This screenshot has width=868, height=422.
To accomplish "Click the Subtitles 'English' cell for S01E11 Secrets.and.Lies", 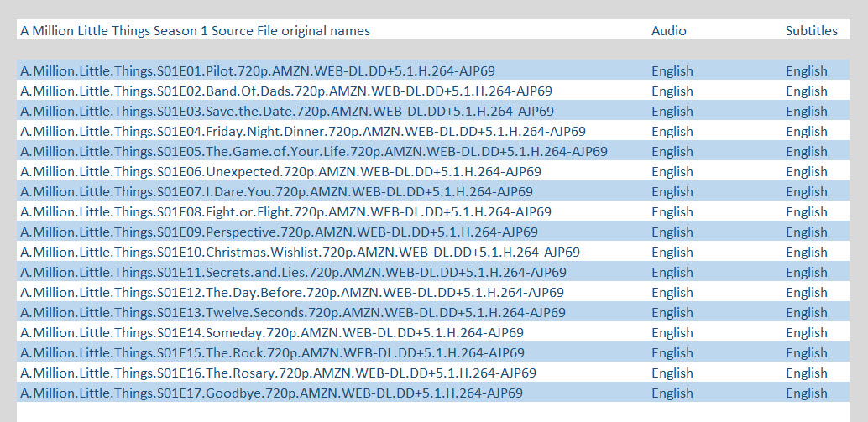I will pos(807,273).
